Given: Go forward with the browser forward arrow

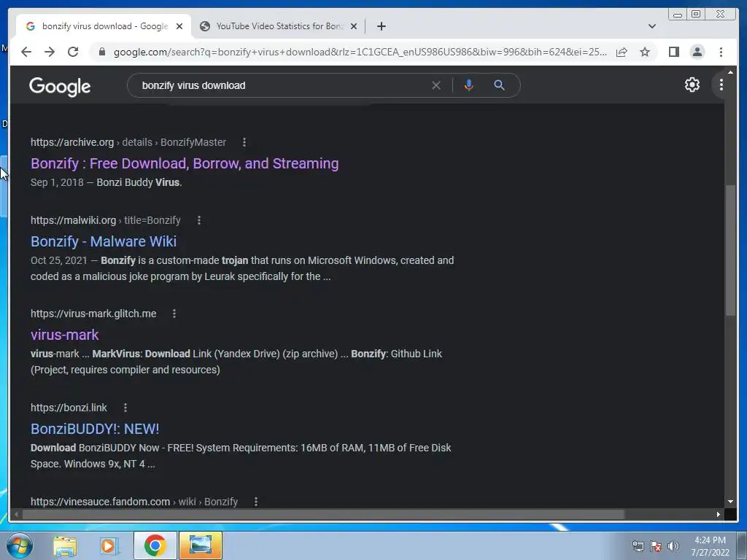Looking at the screenshot, I should coord(50,52).
